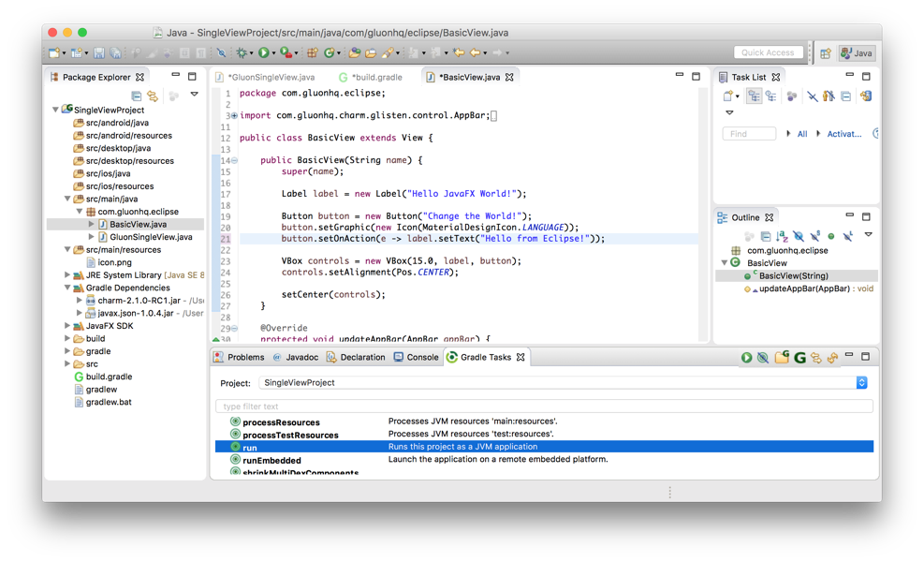Click the Save icon in the main toolbar

[x=99, y=53]
